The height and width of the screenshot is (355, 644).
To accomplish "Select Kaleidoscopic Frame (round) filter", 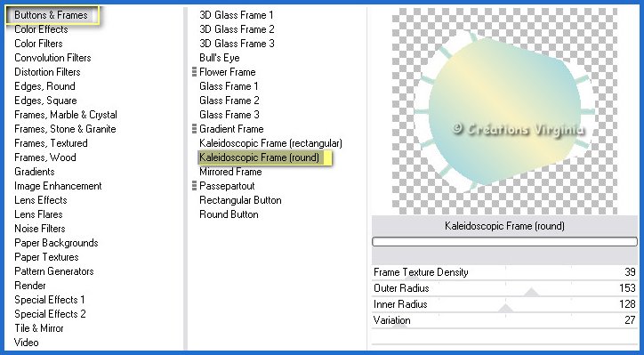I will click(x=259, y=157).
